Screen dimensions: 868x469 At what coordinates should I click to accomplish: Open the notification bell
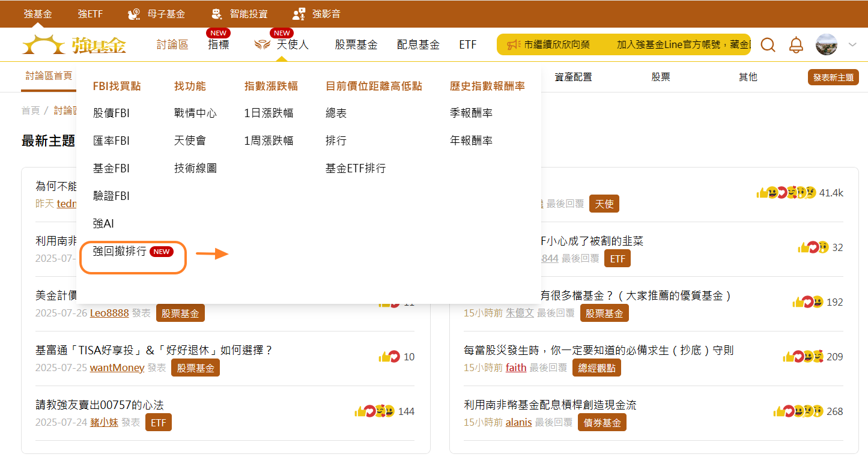(x=796, y=44)
